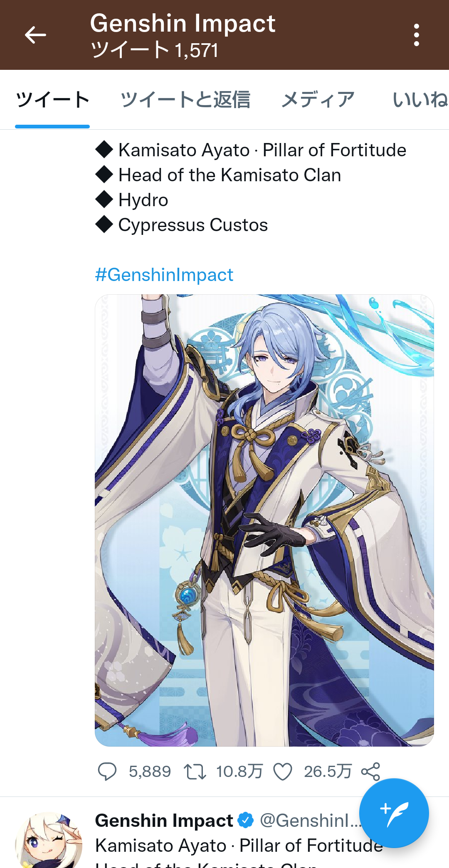The height and width of the screenshot is (868, 449).
Task: Select the ツイート tab
Action: pos(52,100)
